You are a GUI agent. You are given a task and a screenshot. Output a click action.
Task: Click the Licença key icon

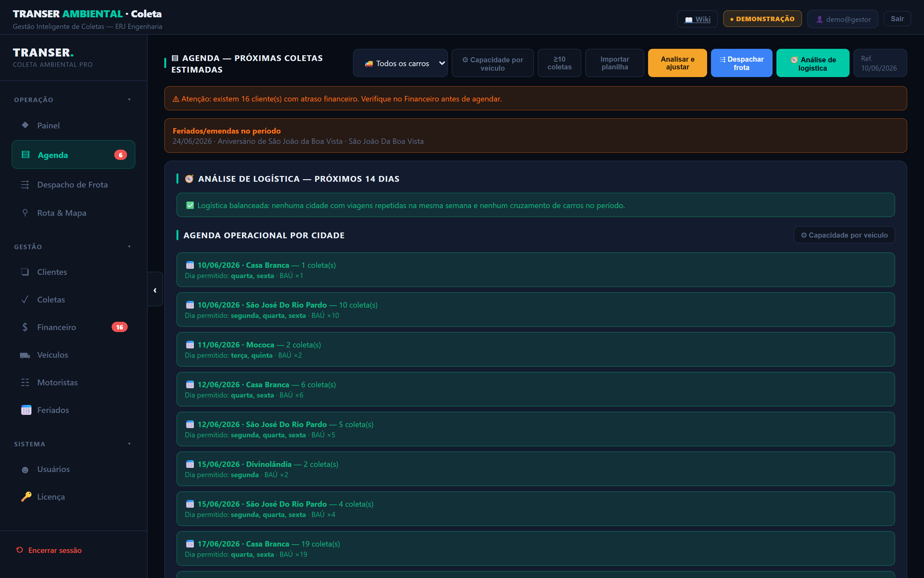pyautogui.click(x=26, y=496)
